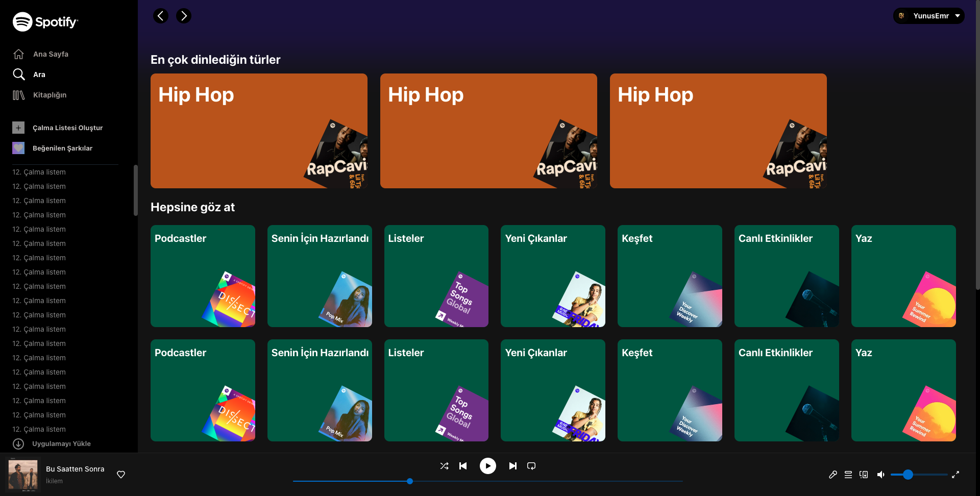Open the top-row Canlı Etkinlikler card
Screen dimensions: 980x496
pyautogui.click(x=787, y=276)
